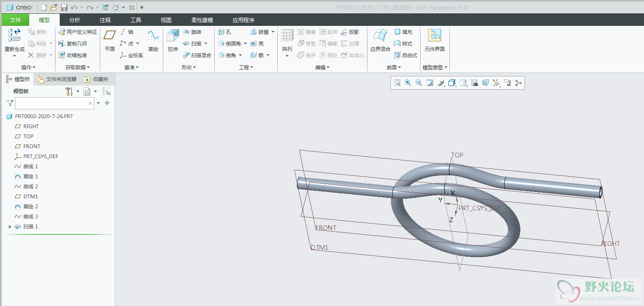Screen dimensions: 644x306
Task: Expand the 形状 group dropdown
Action: pyautogui.click(x=189, y=67)
